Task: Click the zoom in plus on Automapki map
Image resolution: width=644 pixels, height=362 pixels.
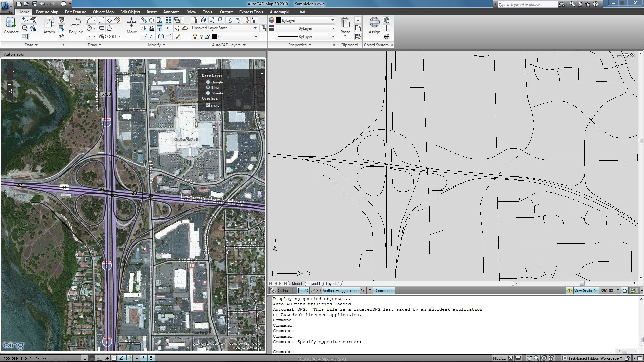Action: [x=10, y=85]
